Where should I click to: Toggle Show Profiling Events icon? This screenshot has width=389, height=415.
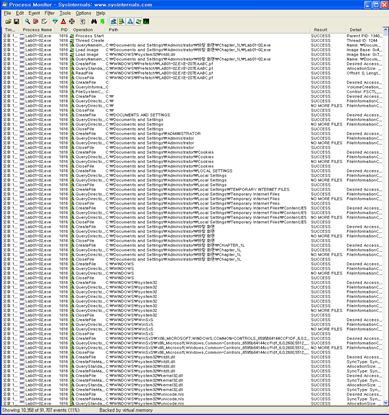pos(146,22)
